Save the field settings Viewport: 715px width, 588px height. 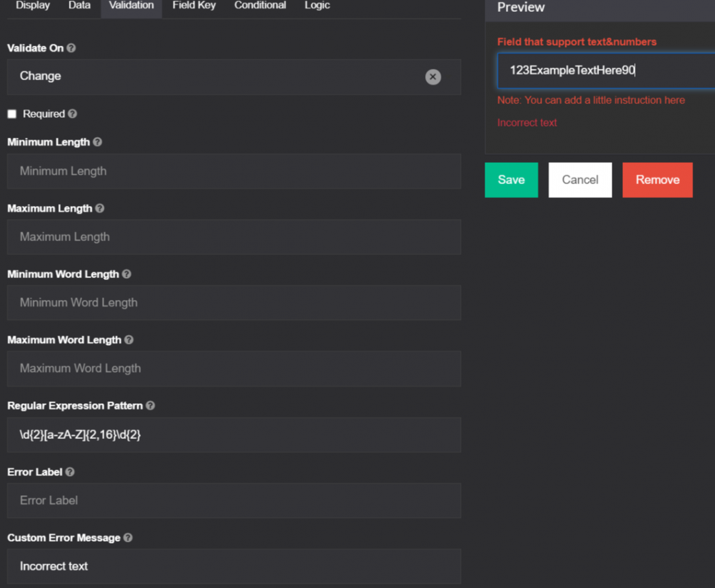[x=511, y=179]
